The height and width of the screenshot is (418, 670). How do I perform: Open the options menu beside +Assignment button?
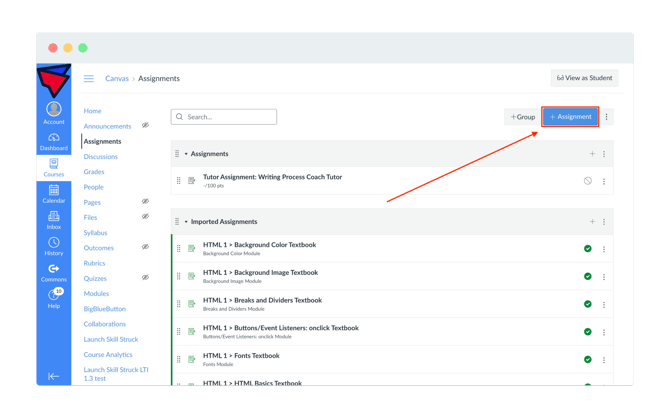tap(606, 117)
